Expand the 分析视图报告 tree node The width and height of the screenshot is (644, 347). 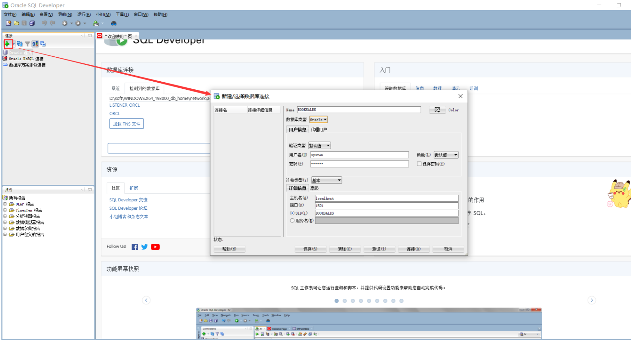point(5,216)
